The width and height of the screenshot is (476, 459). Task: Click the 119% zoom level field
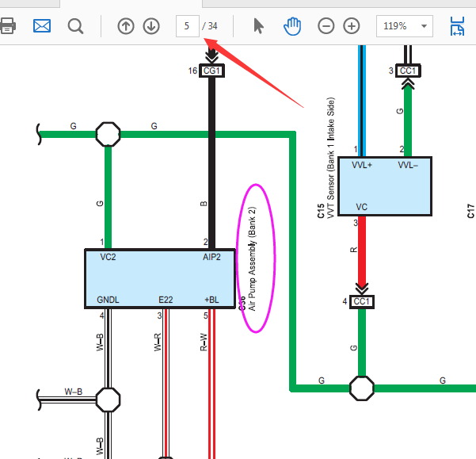[x=405, y=26]
